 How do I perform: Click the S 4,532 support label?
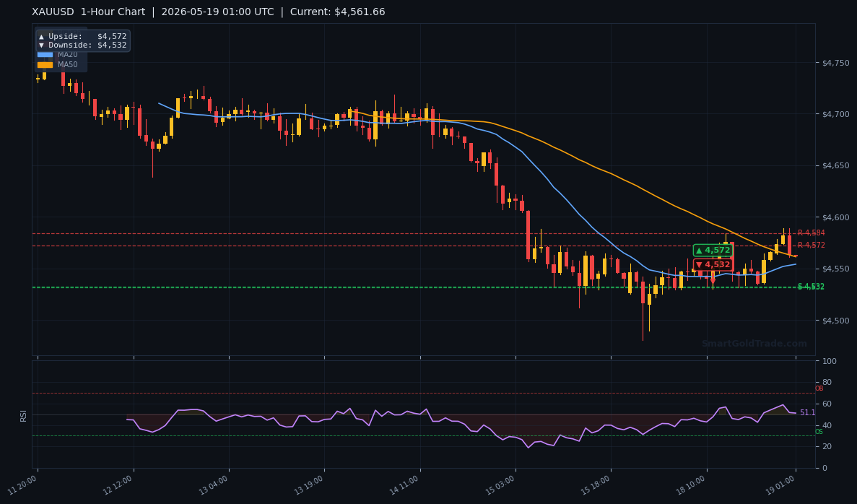pyautogui.click(x=811, y=287)
